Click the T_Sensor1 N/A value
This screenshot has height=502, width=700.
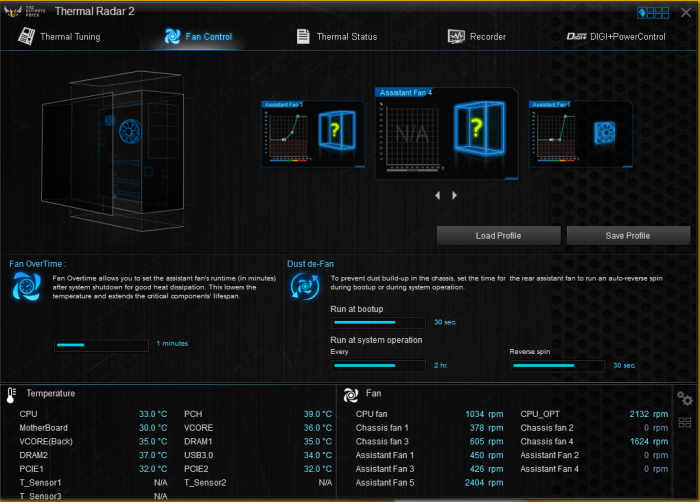161,483
